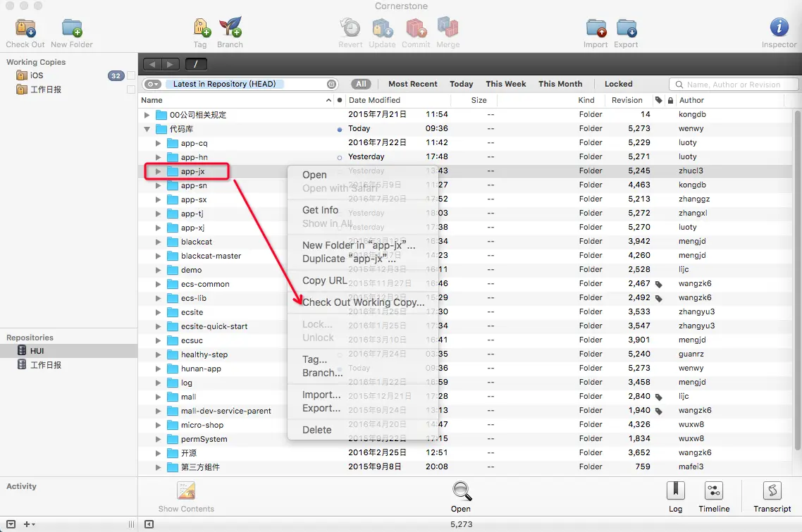Image resolution: width=802 pixels, height=532 pixels.
Task: Click the Check Out toolbar icon
Action: (25, 28)
